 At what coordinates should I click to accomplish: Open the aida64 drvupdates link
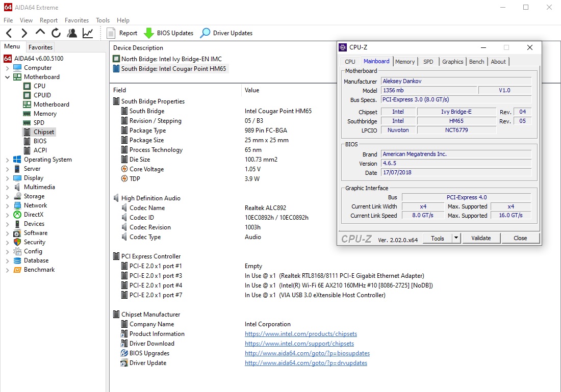coord(306,362)
